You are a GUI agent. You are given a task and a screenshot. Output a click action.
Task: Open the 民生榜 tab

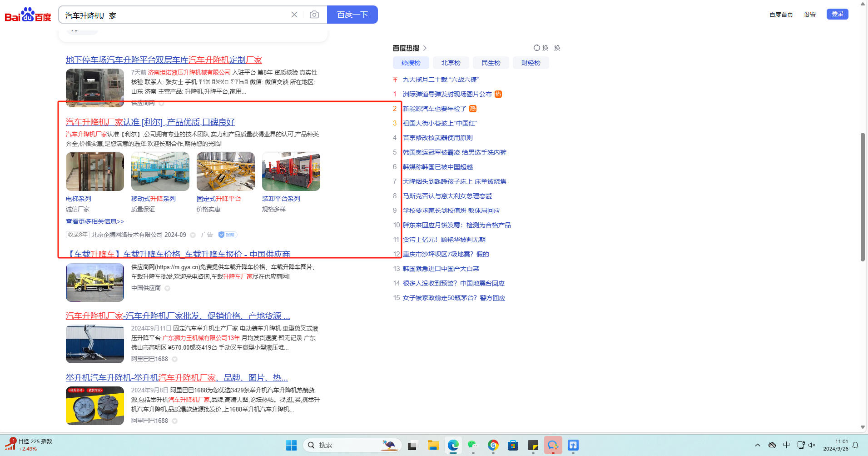[491, 63]
